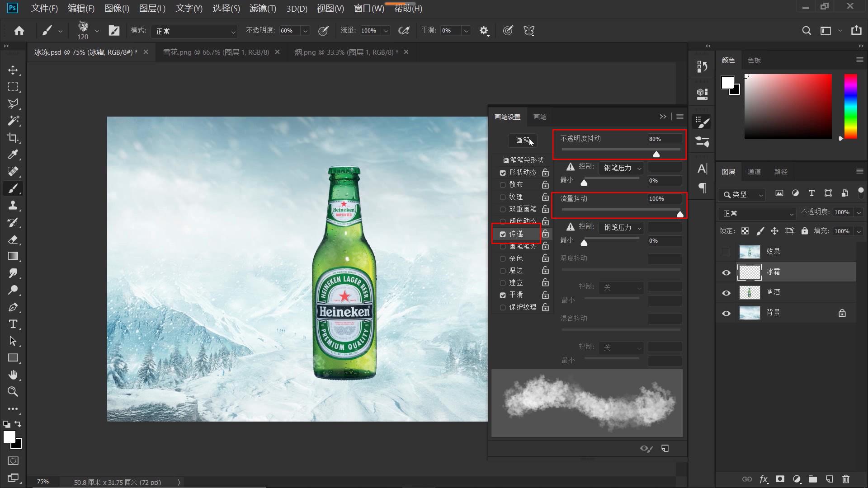Viewport: 868px width, 488px height.
Task: Switch to 雪花.png document tab
Action: (216, 52)
